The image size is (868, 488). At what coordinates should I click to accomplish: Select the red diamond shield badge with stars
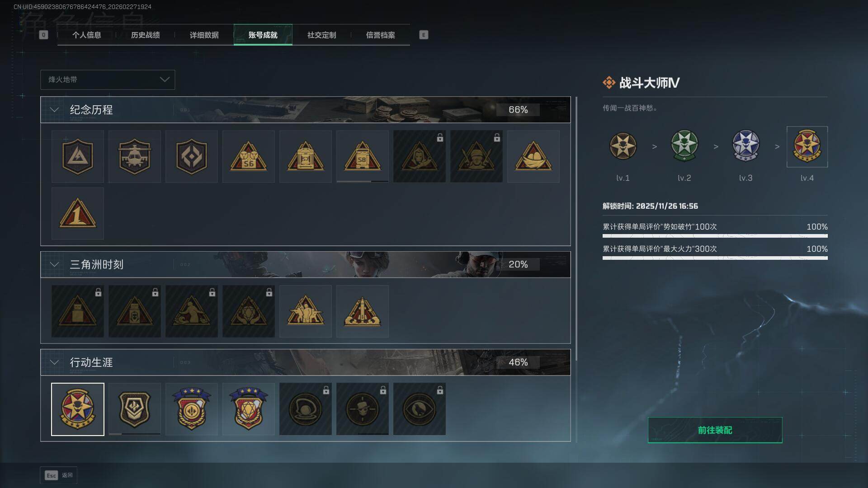click(x=248, y=409)
